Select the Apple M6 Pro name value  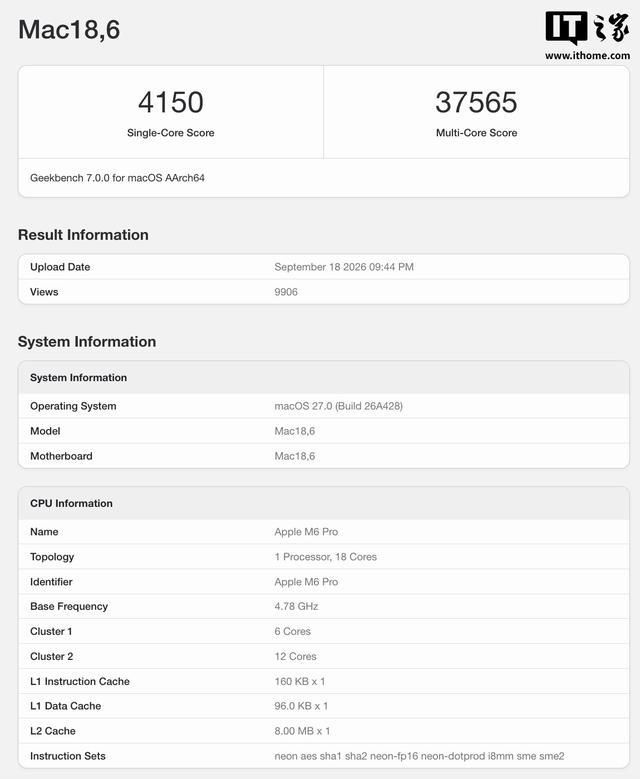click(306, 532)
